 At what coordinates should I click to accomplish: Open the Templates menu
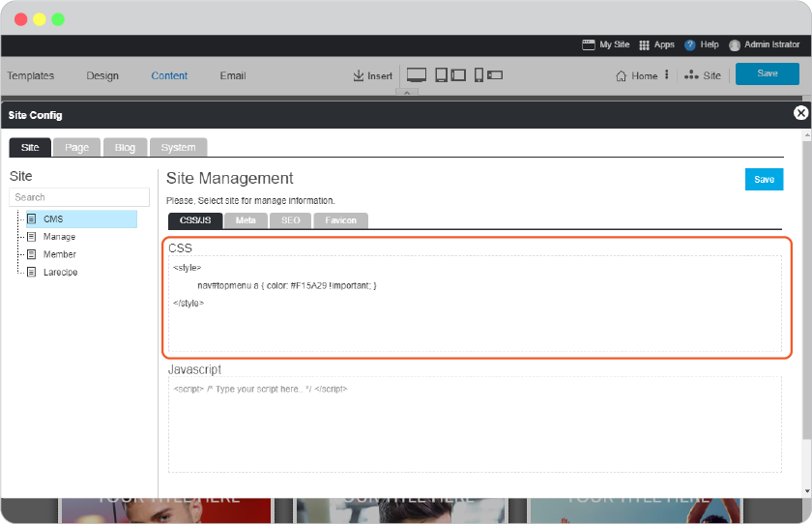tap(31, 75)
